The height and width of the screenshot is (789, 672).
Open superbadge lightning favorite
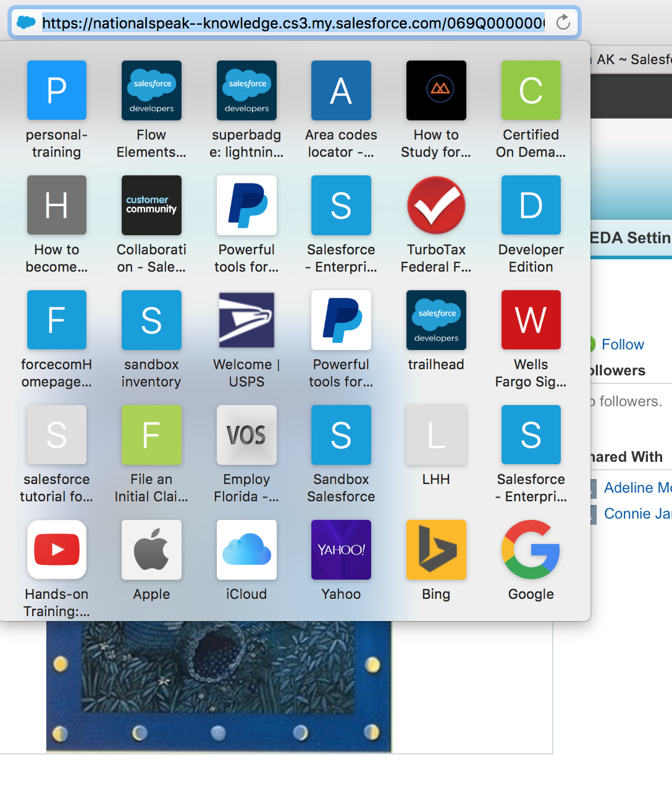pyautogui.click(x=246, y=90)
